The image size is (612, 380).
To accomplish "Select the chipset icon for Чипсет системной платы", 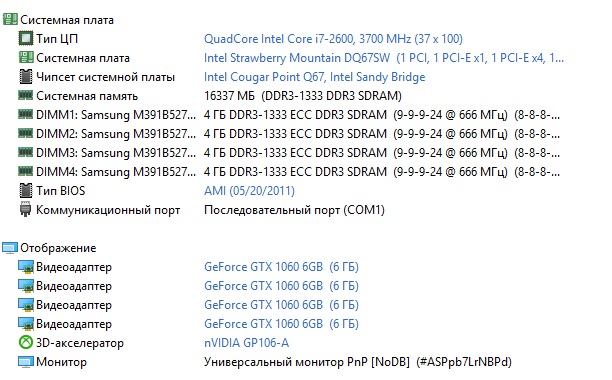I will coord(26,76).
